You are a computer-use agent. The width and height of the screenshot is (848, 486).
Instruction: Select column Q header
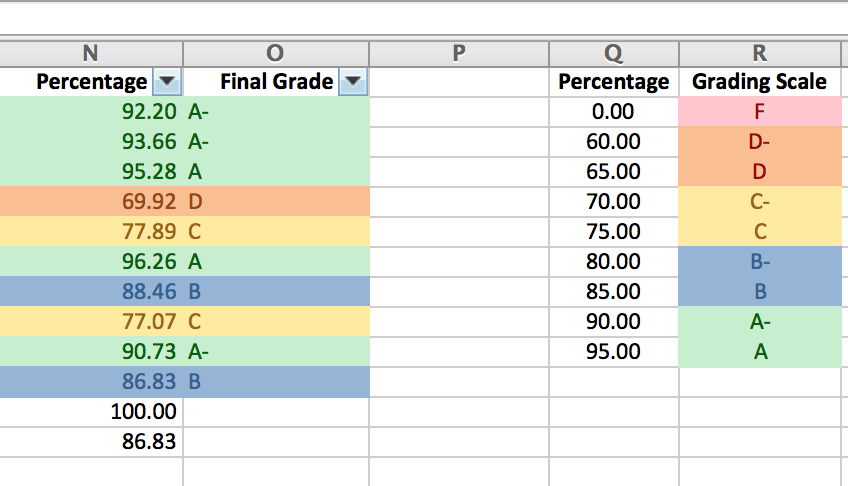click(x=613, y=53)
